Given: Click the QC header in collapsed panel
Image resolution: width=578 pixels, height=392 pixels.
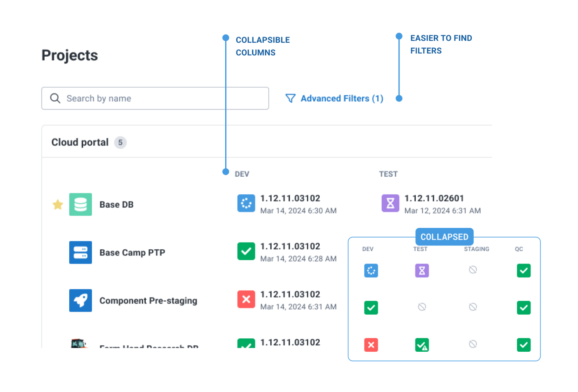Looking at the screenshot, I should pos(519,249).
